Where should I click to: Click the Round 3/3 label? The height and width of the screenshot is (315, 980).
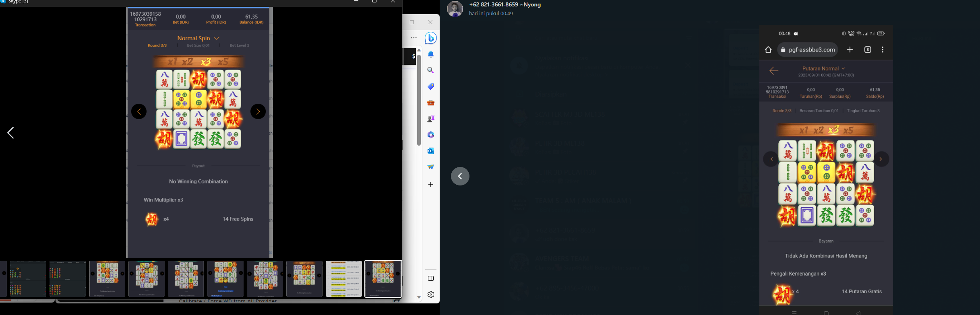(157, 45)
